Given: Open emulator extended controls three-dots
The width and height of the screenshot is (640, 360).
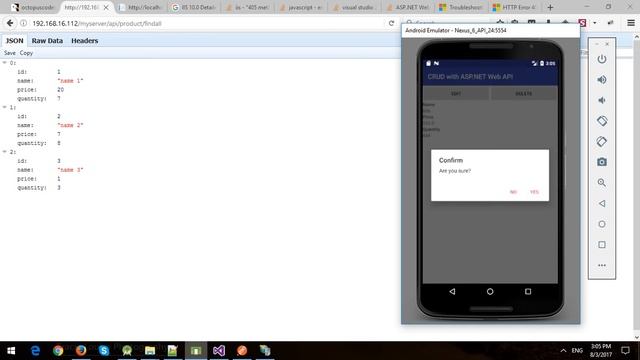Looking at the screenshot, I should (x=602, y=265).
